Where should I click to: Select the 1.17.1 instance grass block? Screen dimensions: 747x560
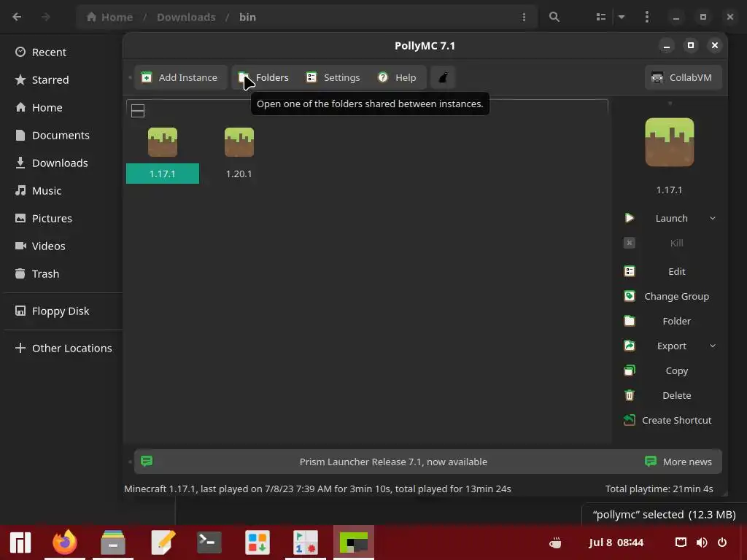(x=163, y=142)
